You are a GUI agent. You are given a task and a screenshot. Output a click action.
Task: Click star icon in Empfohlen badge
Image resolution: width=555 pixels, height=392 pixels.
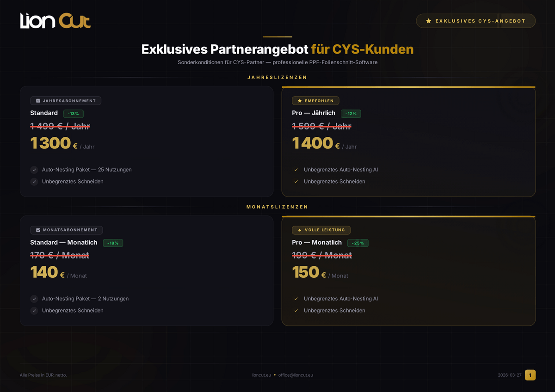point(300,101)
